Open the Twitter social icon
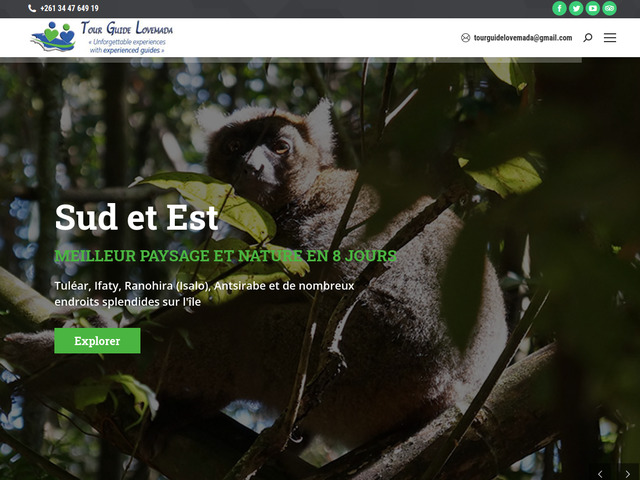This screenshot has height=480, width=640. pos(576,8)
